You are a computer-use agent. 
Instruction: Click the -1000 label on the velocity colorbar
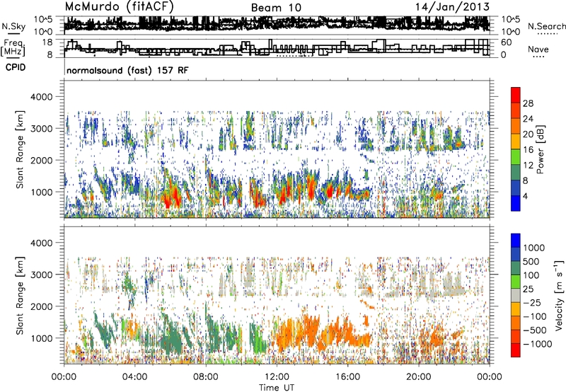click(538, 344)
